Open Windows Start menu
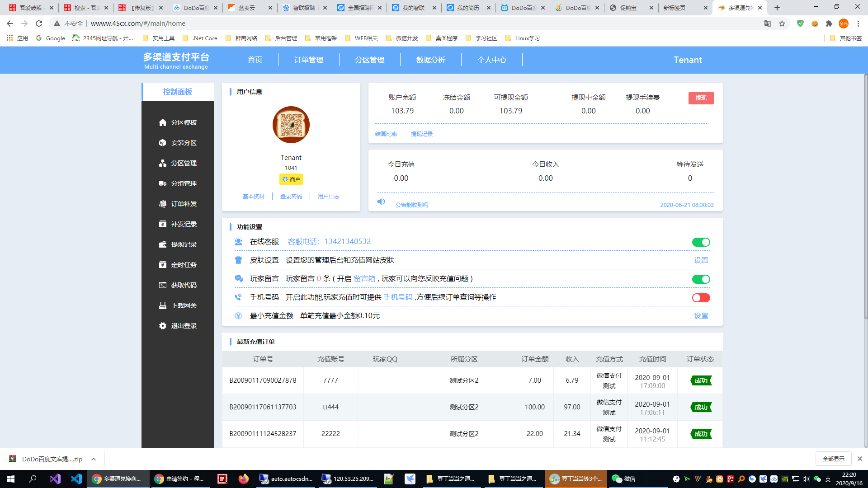Screen dimensions: 868x488 pos(11,479)
